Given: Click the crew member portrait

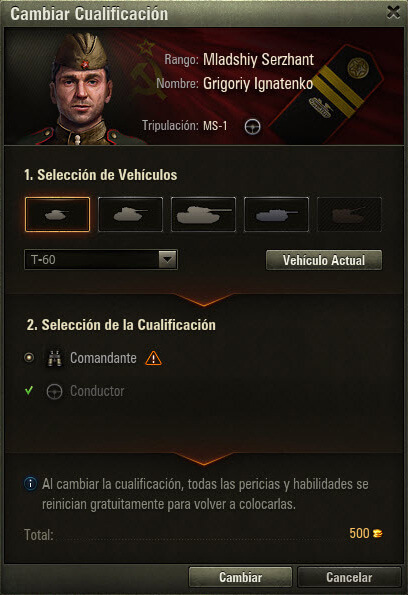Looking at the screenshot, I should (x=82, y=89).
